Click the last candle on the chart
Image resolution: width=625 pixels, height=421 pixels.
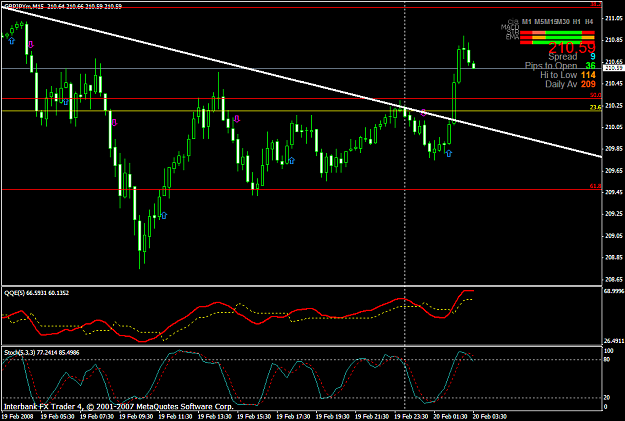474,65
